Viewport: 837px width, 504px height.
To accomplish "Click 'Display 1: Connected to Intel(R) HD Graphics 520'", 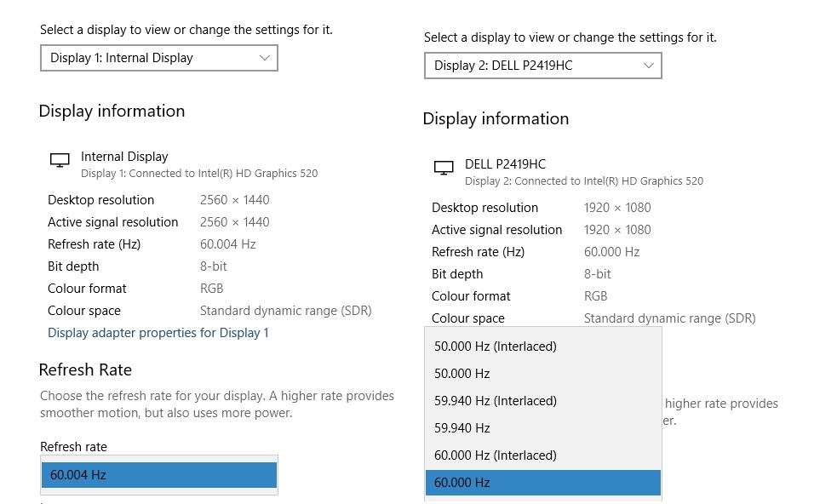I will (x=199, y=174).
